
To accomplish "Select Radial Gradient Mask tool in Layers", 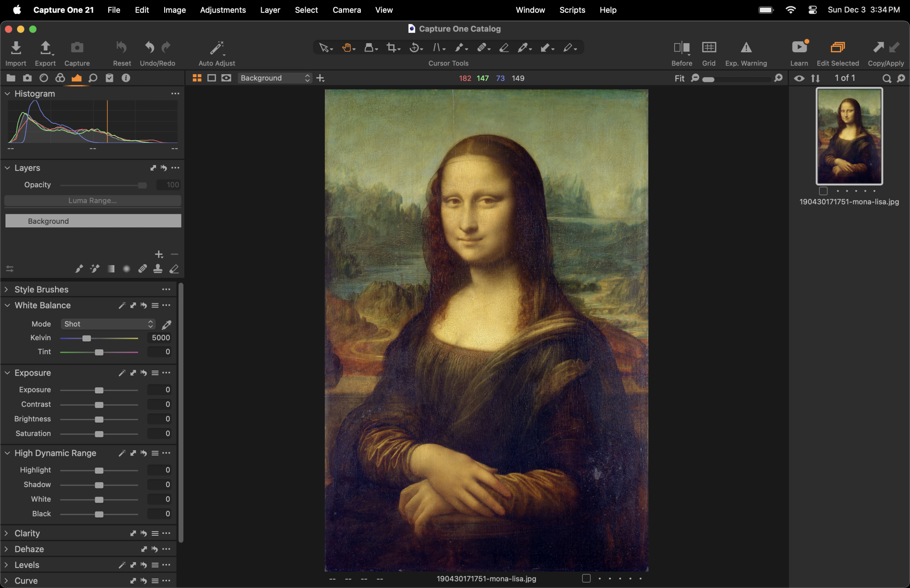I will [x=126, y=269].
